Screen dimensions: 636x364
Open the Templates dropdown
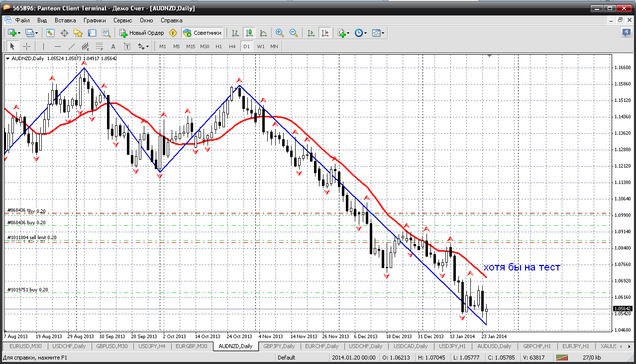378,33
